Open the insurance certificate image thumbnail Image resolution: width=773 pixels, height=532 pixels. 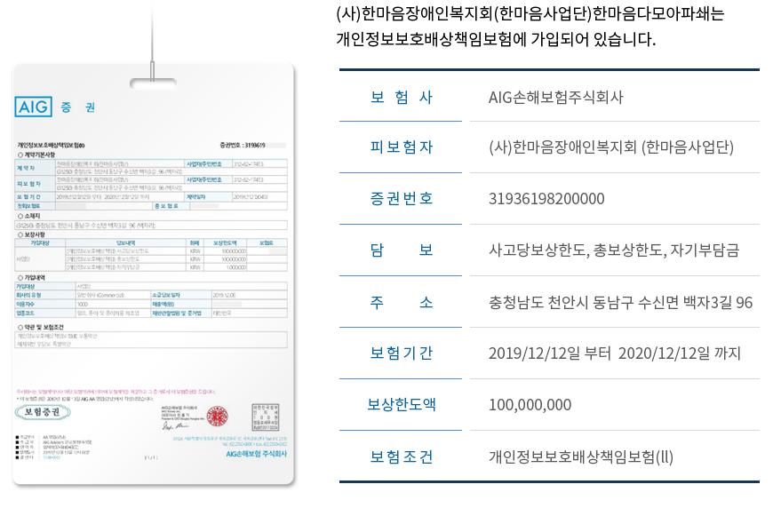(153, 275)
